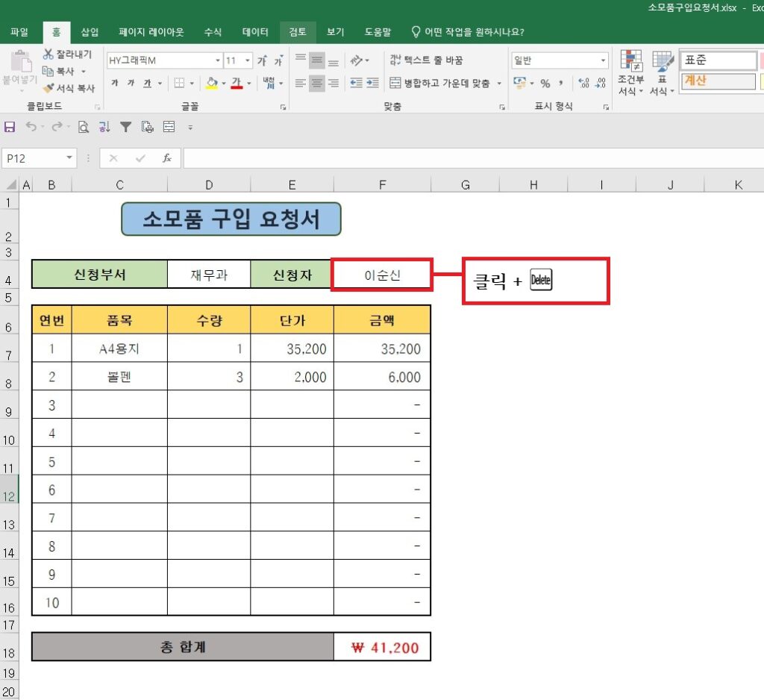
Task: Toggle center horizontal alignment
Action: (x=317, y=84)
